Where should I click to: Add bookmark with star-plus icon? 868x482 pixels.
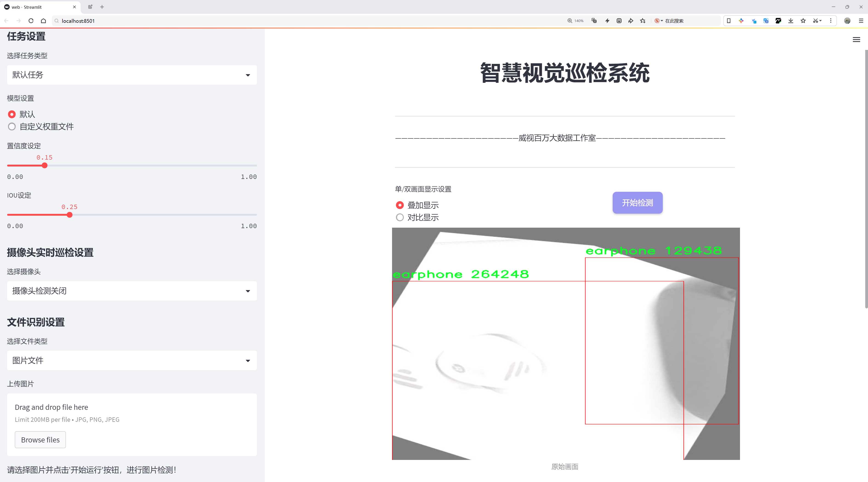643,21
